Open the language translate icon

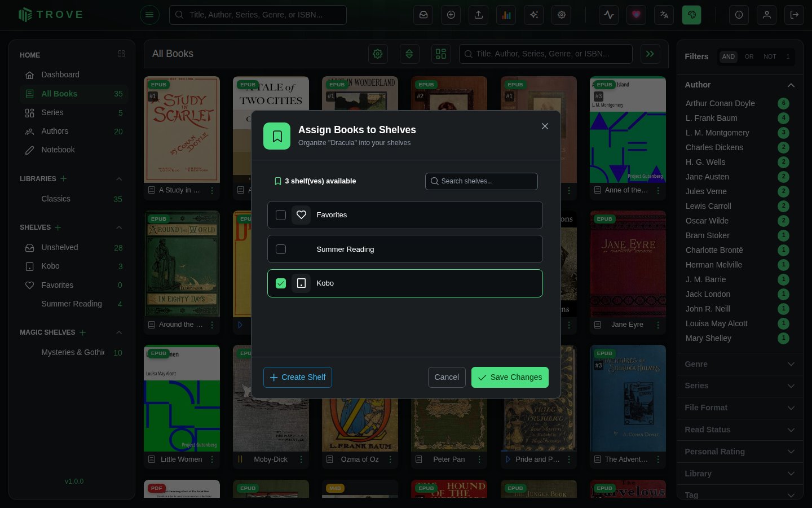pos(664,15)
